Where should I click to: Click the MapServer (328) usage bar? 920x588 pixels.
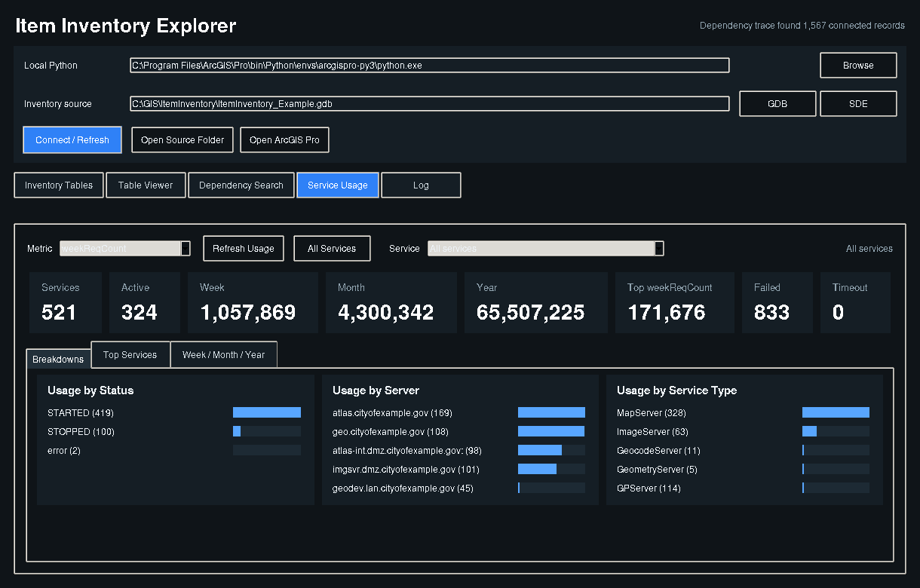pos(836,412)
